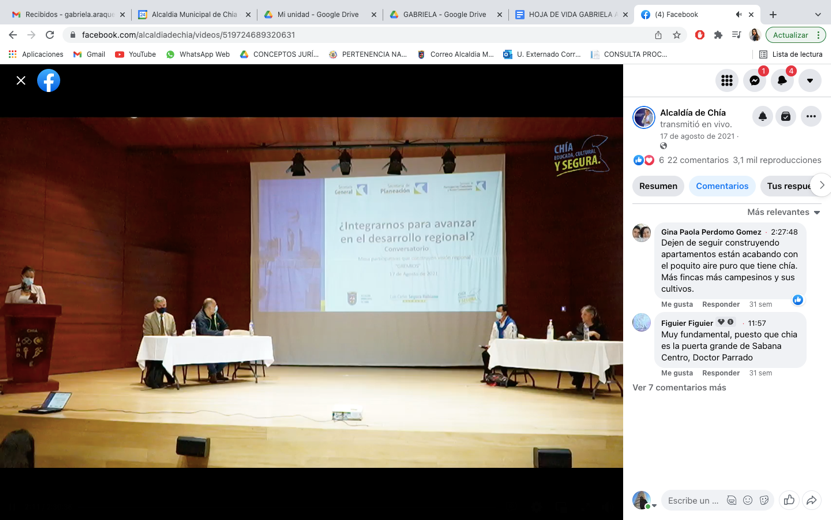
Task: Open the tab search chevron in Chrome
Action: (819, 14)
